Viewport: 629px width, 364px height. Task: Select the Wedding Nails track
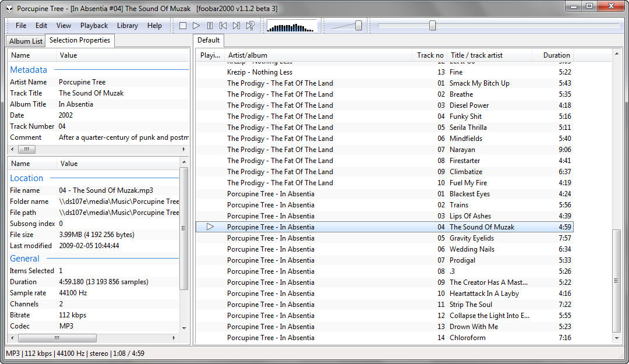point(384,249)
